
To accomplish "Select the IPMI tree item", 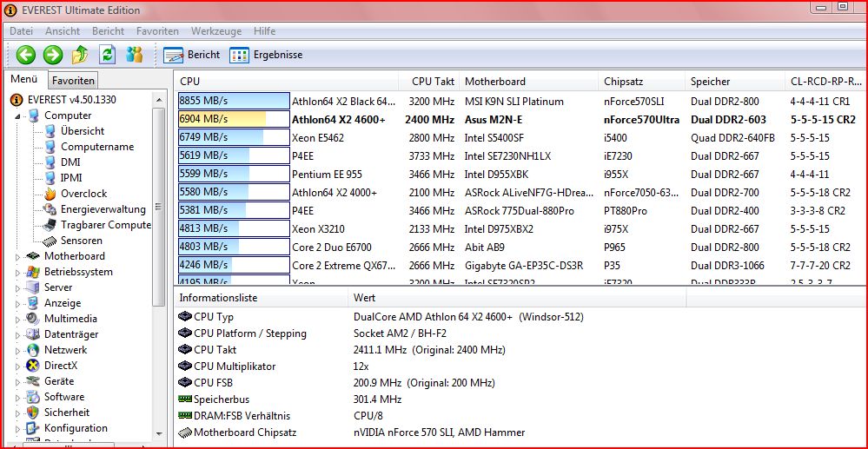I will point(71,178).
